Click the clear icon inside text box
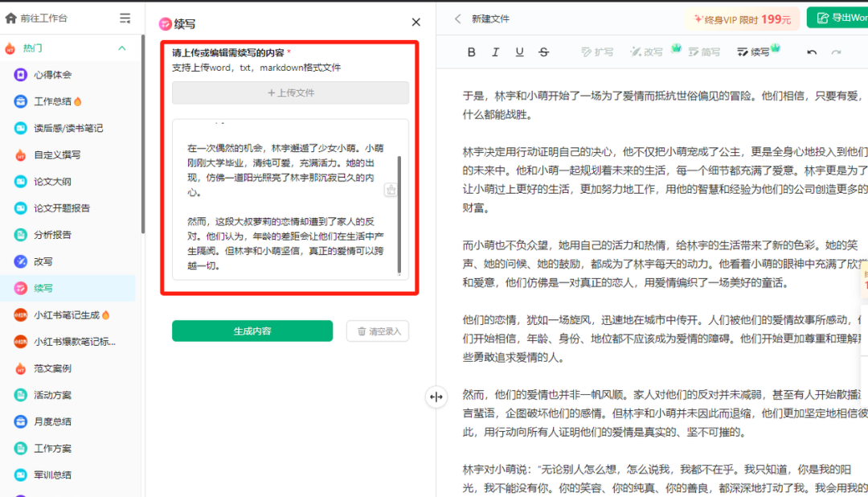The height and width of the screenshot is (497, 868). (x=391, y=190)
